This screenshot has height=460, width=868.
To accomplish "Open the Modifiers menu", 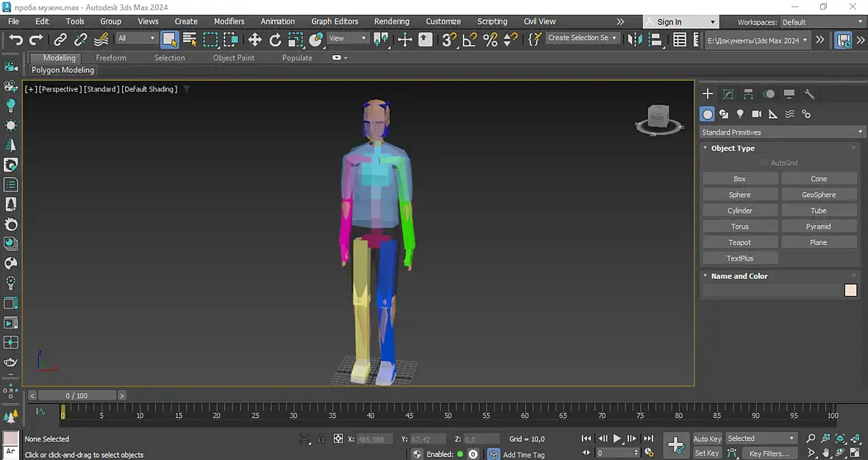I will (x=229, y=21).
